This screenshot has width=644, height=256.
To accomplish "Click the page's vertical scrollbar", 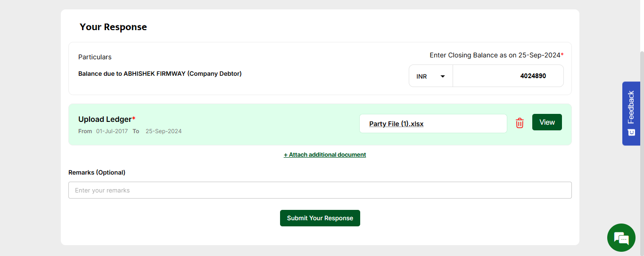I will coord(641,141).
